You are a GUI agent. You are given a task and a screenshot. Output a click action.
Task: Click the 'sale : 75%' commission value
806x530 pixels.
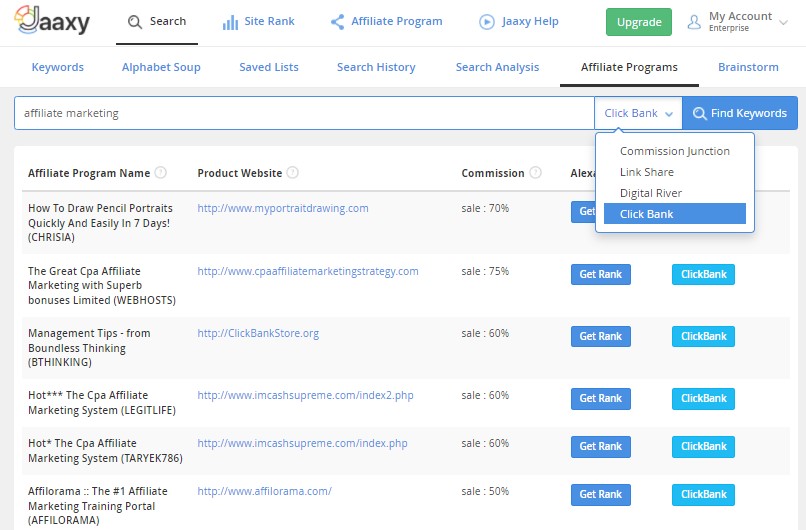pos(485,271)
